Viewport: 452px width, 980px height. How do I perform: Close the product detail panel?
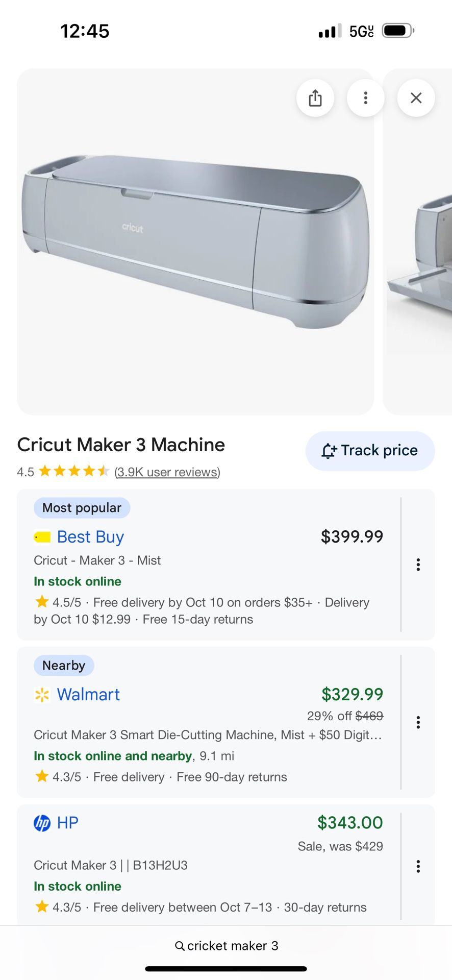point(416,98)
